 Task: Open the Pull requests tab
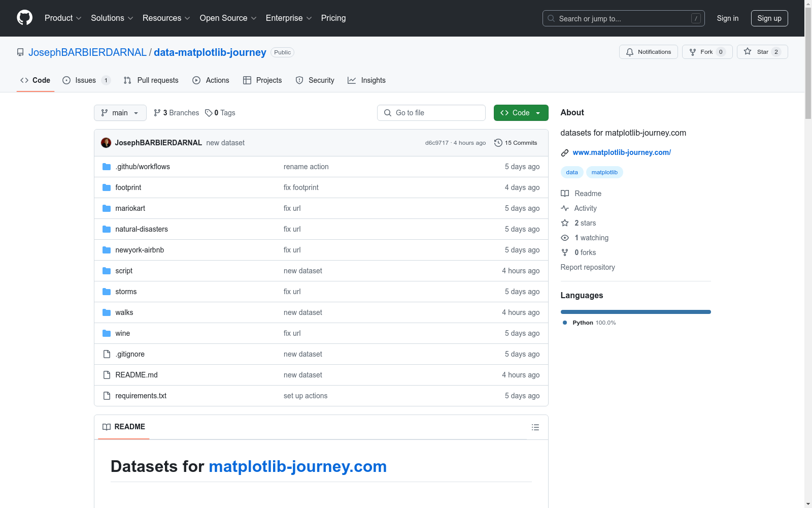pyautogui.click(x=151, y=80)
